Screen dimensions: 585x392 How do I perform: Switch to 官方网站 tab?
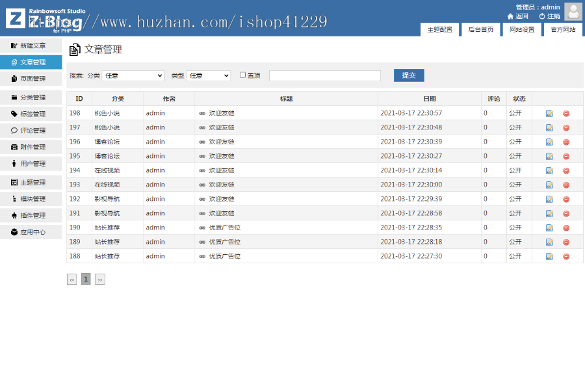click(x=563, y=29)
